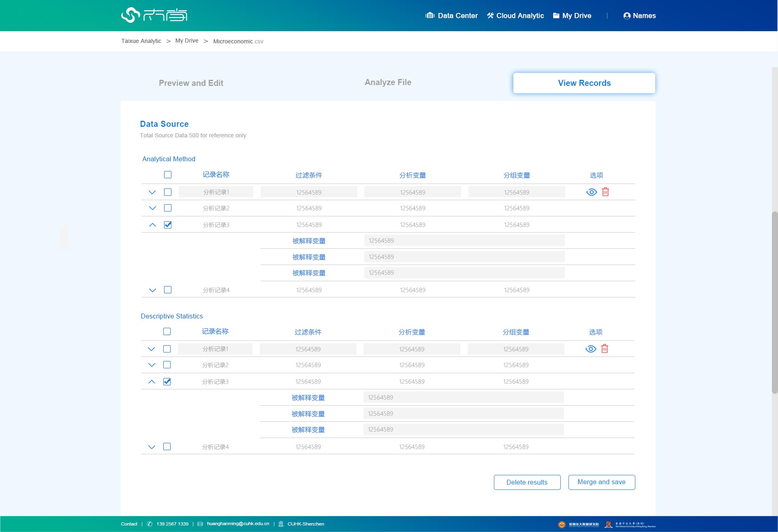Click the Cloud Analytic tools icon
This screenshot has height=532, width=778.
[x=490, y=15]
